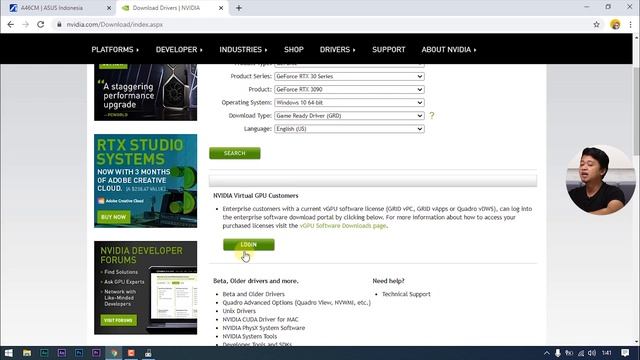The height and width of the screenshot is (360, 640).
Task: Open the NVIDIA CUDA Driver for MAC link
Action: click(260, 320)
